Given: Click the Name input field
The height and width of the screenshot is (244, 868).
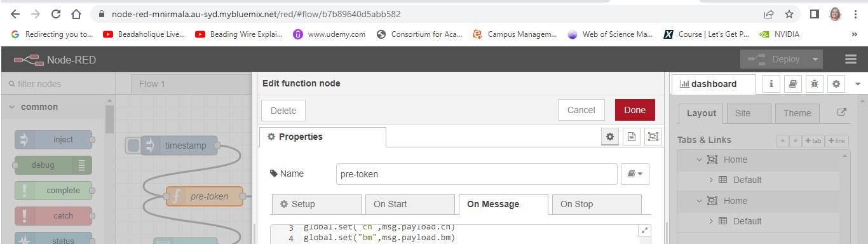Looking at the screenshot, I should 477,174.
